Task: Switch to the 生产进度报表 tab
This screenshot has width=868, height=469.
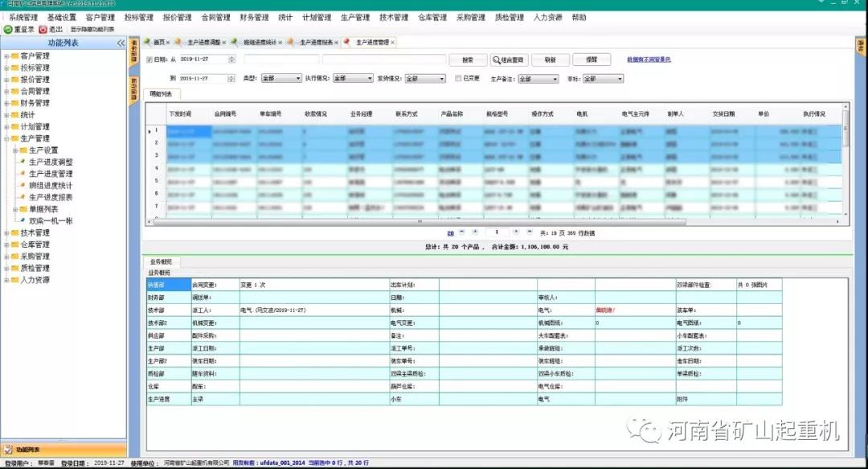Action: (x=319, y=43)
